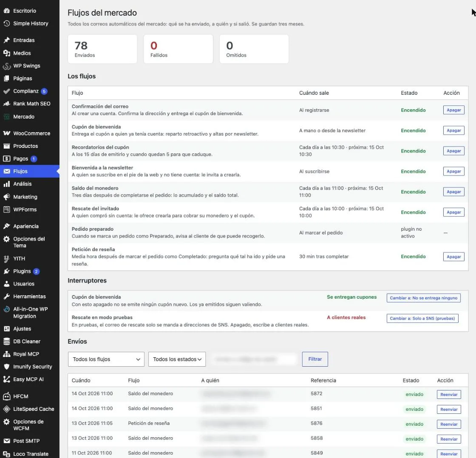Click the LiteSpeed Cache diamond icon
Image resolution: width=476 pixels, height=458 pixels.
pos(7,409)
